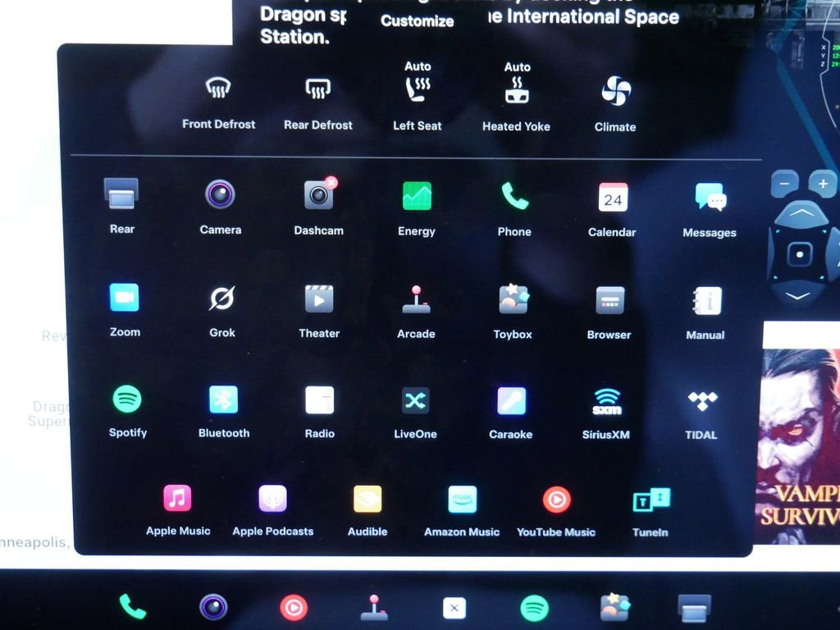Launch Spotify from the grid
The width and height of the screenshot is (840, 630).
click(127, 411)
